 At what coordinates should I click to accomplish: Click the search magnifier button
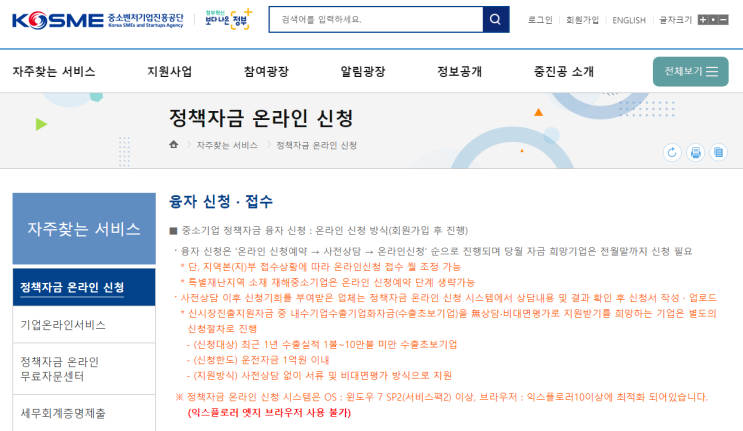496,19
